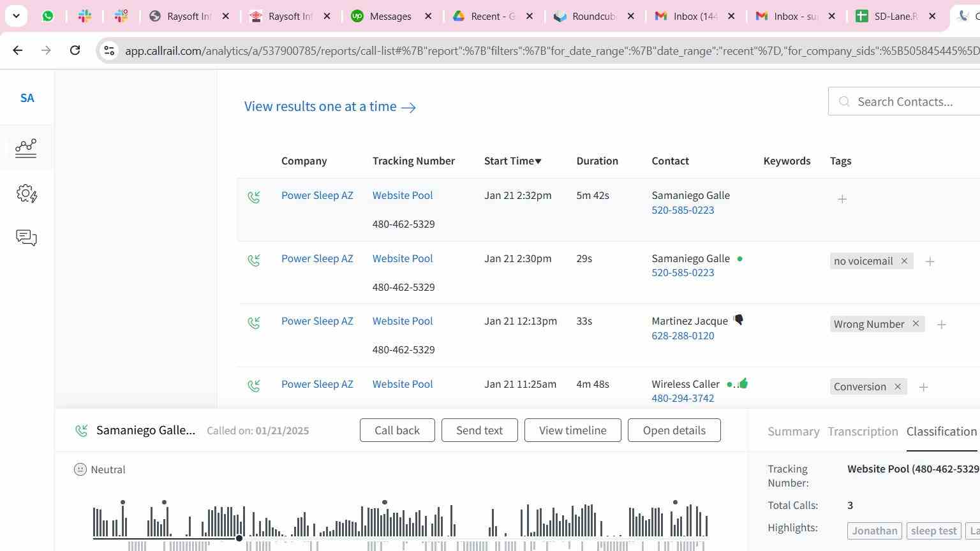This screenshot has height=551, width=980.
Task: Open the settings gear-lightning icon in sidebar
Action: tap(26, 193)
